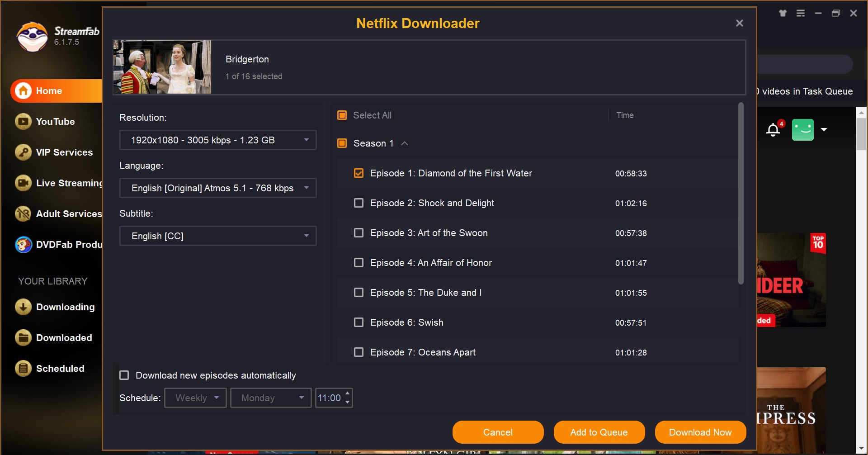Check Episode 2: Shock and Delight
This screenshot has width=868, height=455.
[359, 203]
